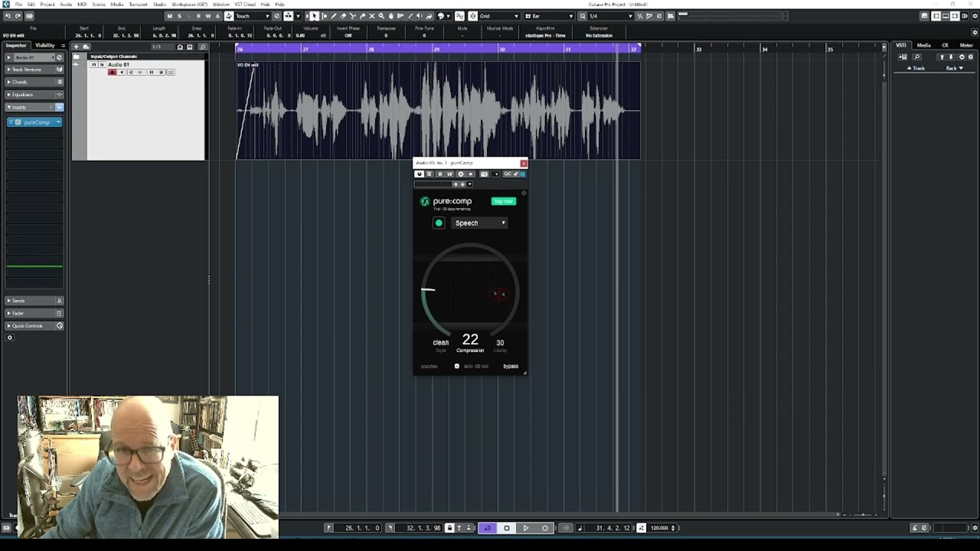980x551 pixels.
Task: Click the search tracks magnifier icon
Action: (202, 47)
